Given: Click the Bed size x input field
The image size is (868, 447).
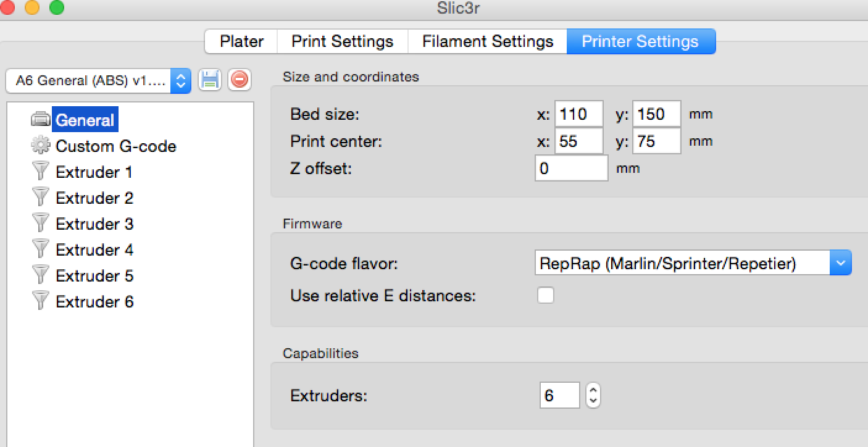Looking at the screenshot, I should coord(578,114).
